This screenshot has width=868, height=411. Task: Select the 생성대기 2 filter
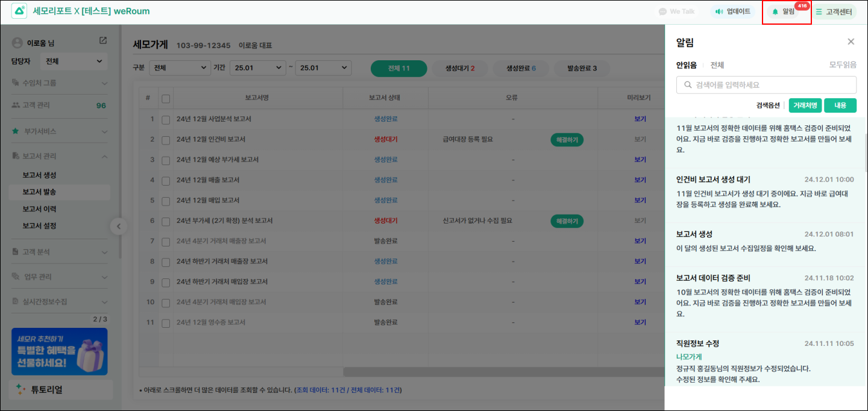(x=460, y=68)
